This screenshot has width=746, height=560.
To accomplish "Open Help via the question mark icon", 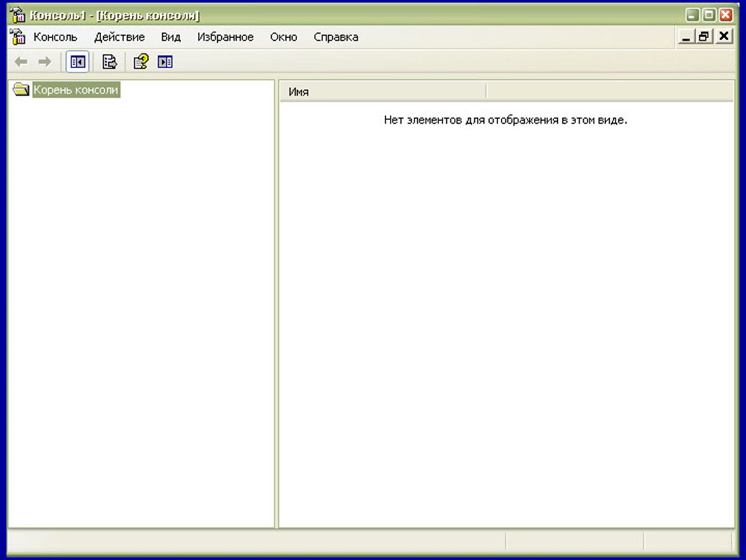I will coord(141,62).
